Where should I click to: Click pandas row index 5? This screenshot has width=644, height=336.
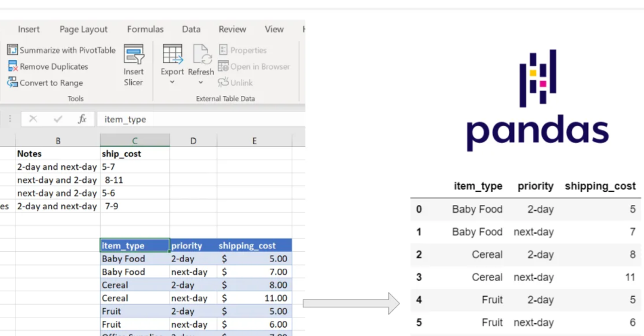click(419, 322)
